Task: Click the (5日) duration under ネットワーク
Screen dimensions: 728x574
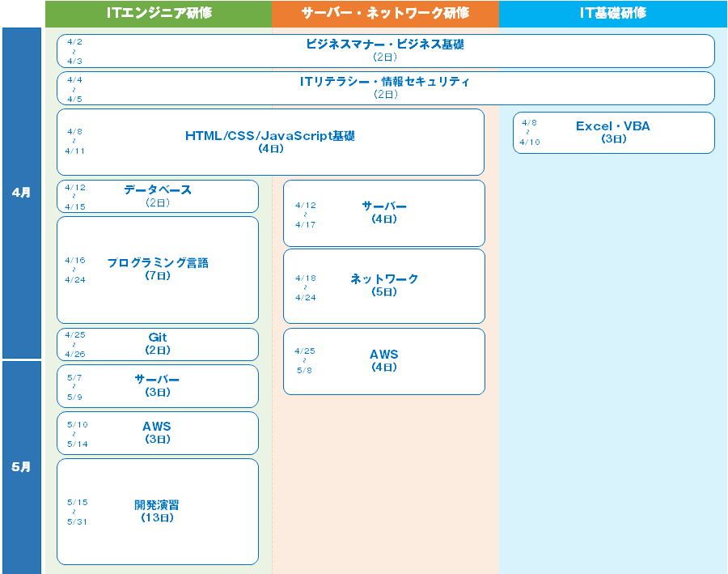Action: pos(384,292)
